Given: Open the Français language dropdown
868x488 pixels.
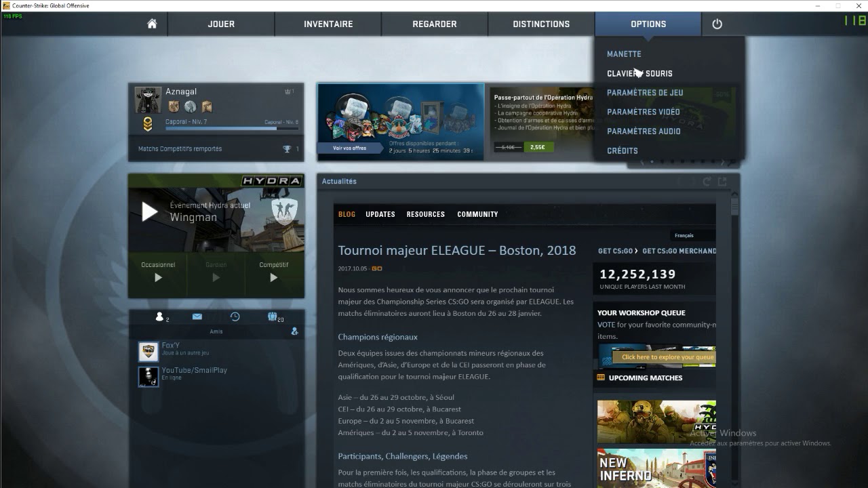Looking at the screenshot, I should [693, 236].
